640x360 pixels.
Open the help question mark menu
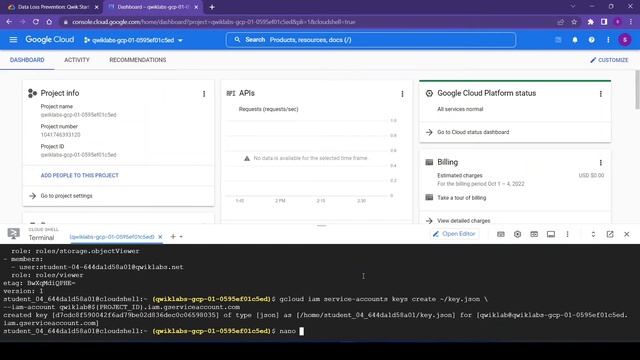tap(591, 40)
